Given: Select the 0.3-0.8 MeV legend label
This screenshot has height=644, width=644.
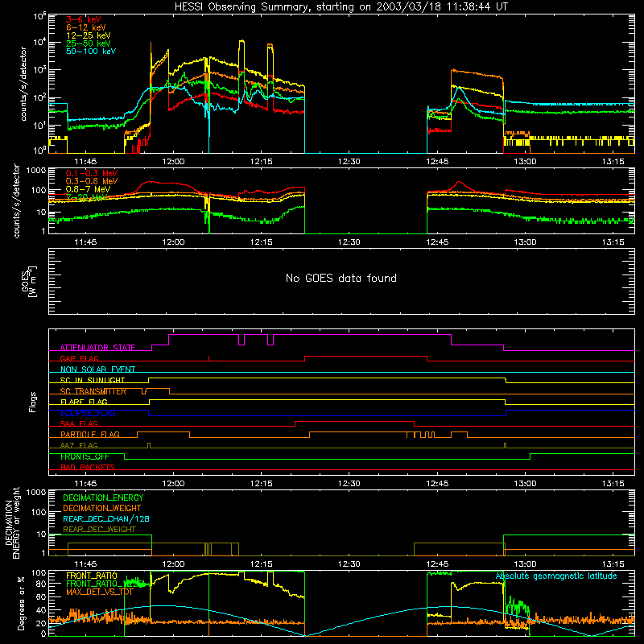Looking at the screenshot, I should (x=92, y=181).
